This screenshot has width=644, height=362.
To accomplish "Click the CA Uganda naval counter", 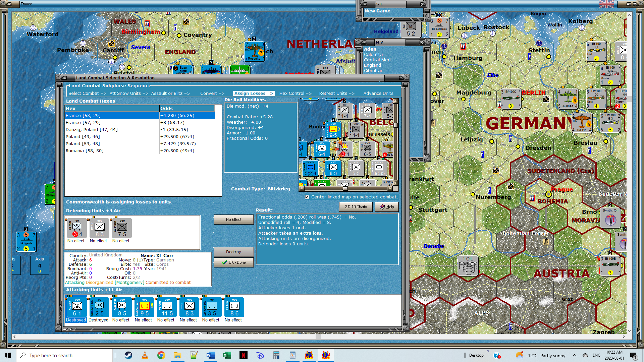I will click(x=26, y=242).
